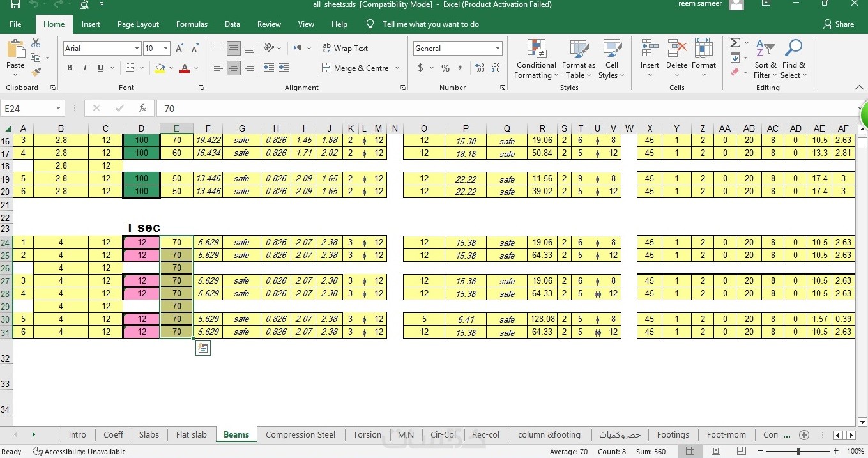Image resolution: width=868 pixels, height=458 pixels.
Task: Toggle Underline formatting
Action: point(100,68)
